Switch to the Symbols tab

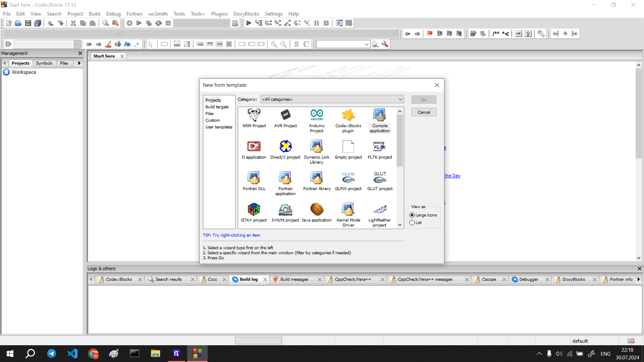coord(44,63)
